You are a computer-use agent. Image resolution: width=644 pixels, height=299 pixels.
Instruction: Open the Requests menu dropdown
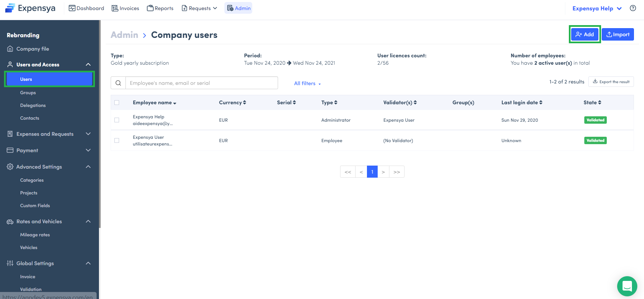click(200, 8)
